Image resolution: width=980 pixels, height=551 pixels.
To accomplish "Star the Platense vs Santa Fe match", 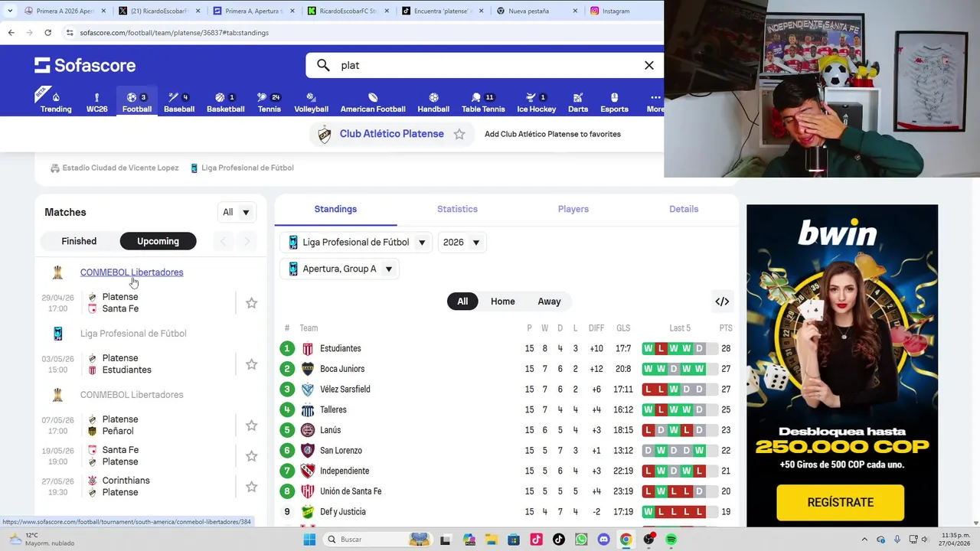I will (251, 303).
